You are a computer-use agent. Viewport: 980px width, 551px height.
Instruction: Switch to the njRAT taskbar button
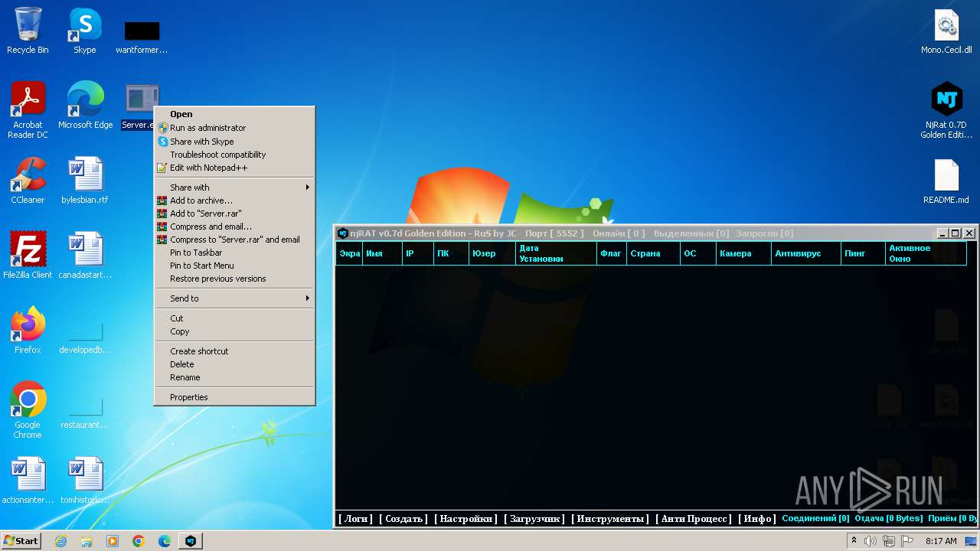click(x=191, y=541)
